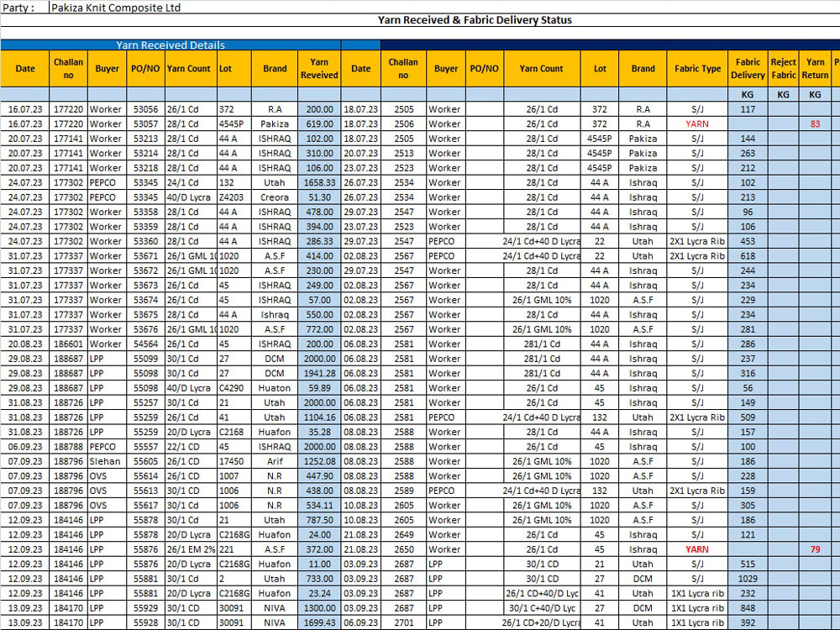Select the 'Party :' label cell
This screenshot has width=840, height=630.
(x=24, y=8)
